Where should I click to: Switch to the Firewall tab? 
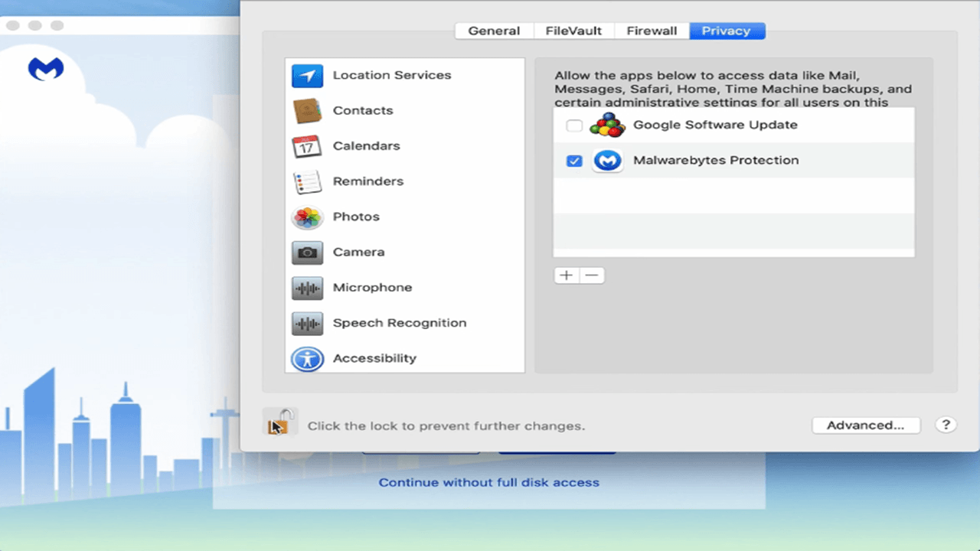pyautogui.click(x=652, y=31)
